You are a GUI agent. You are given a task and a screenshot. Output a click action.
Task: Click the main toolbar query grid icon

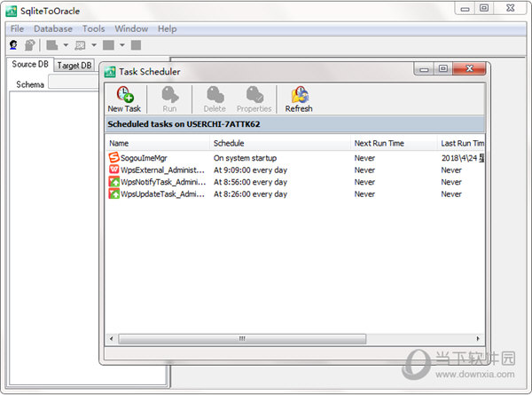click(80, 45)
